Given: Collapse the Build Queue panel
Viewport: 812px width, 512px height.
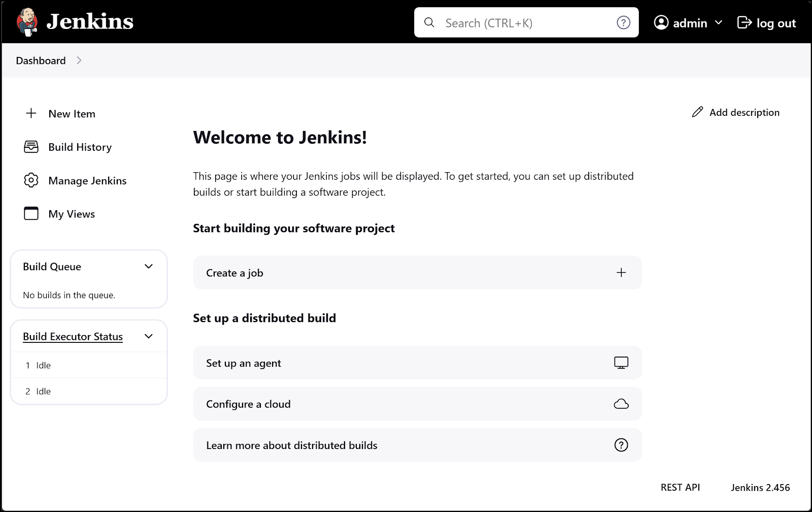Looking at the screenshot, I should pos(149,266).
